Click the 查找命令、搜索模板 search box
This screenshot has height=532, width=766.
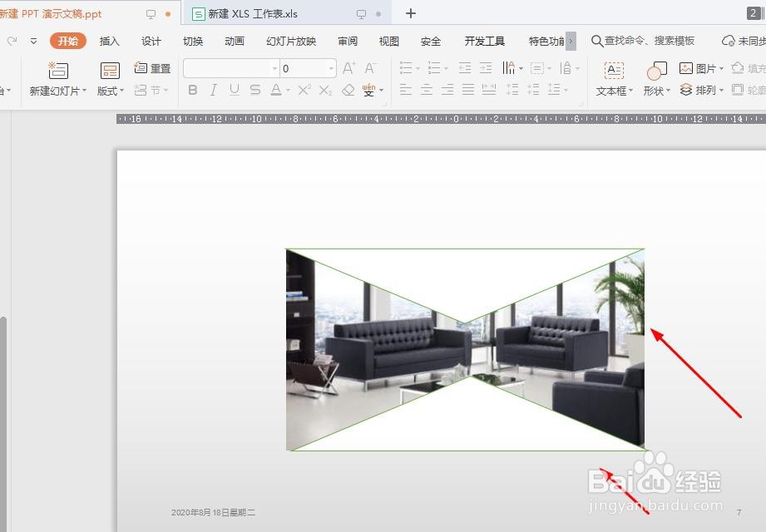644,41
